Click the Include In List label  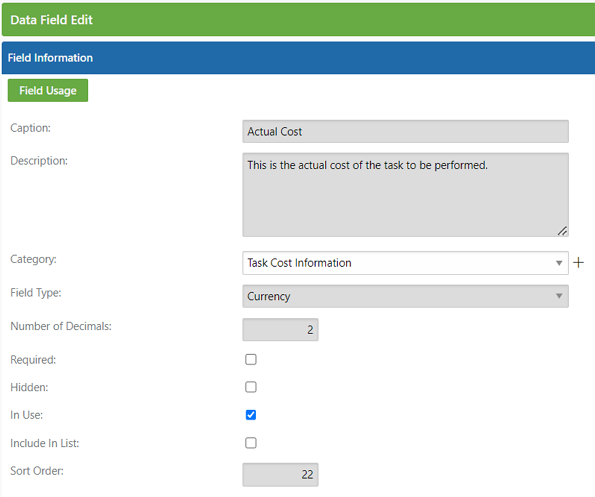tap(45, 443)
